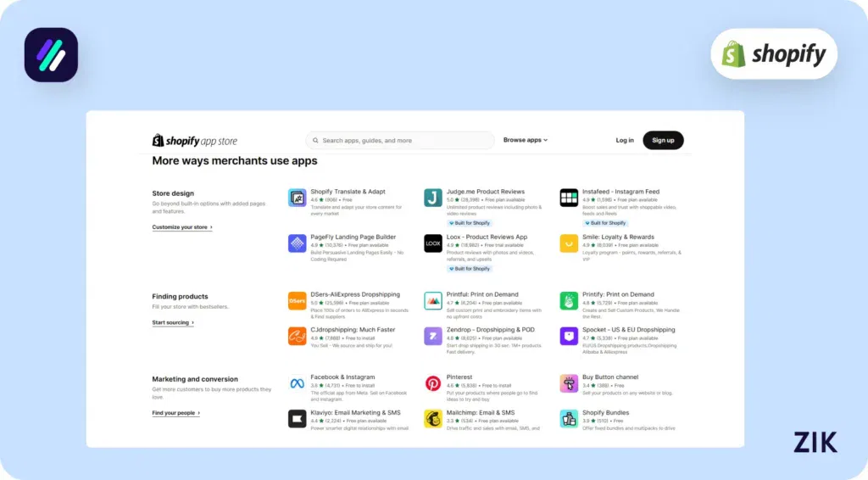The image size is (868, 480).
Task: Open the Judge.me Product Reviews title
Action: (486, 192)
